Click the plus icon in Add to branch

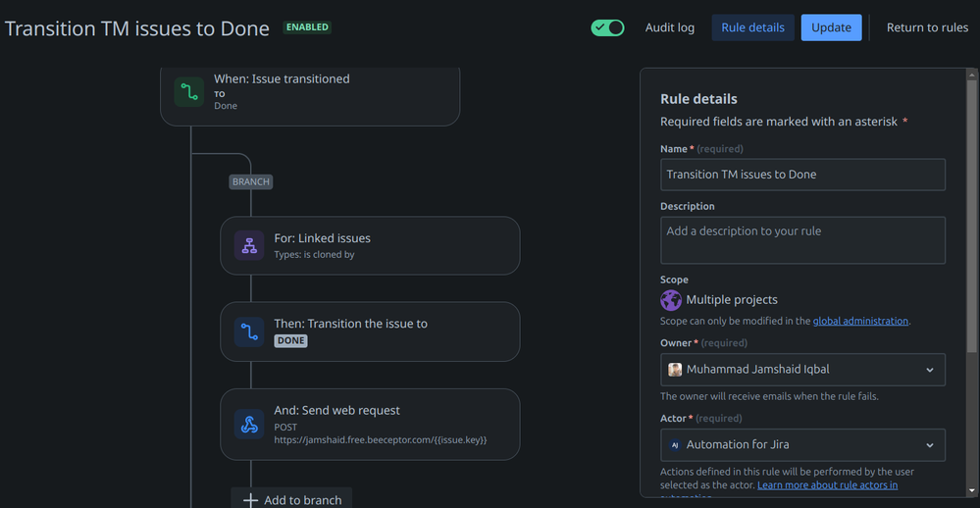point(250,500)
